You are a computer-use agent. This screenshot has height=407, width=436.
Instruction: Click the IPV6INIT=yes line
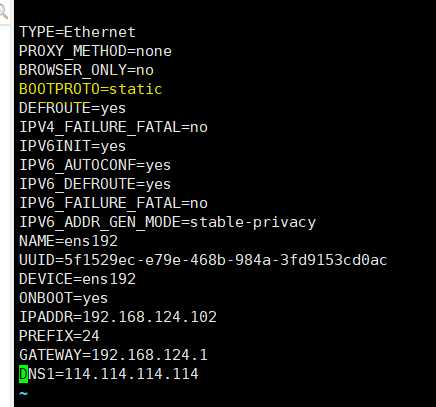[x=73, y=146]
